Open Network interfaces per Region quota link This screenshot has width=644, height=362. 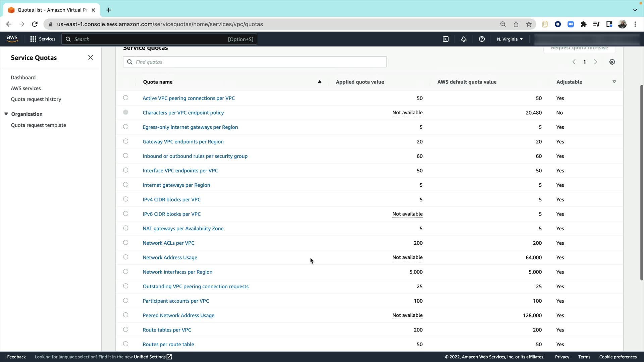(x=177, y=272)
